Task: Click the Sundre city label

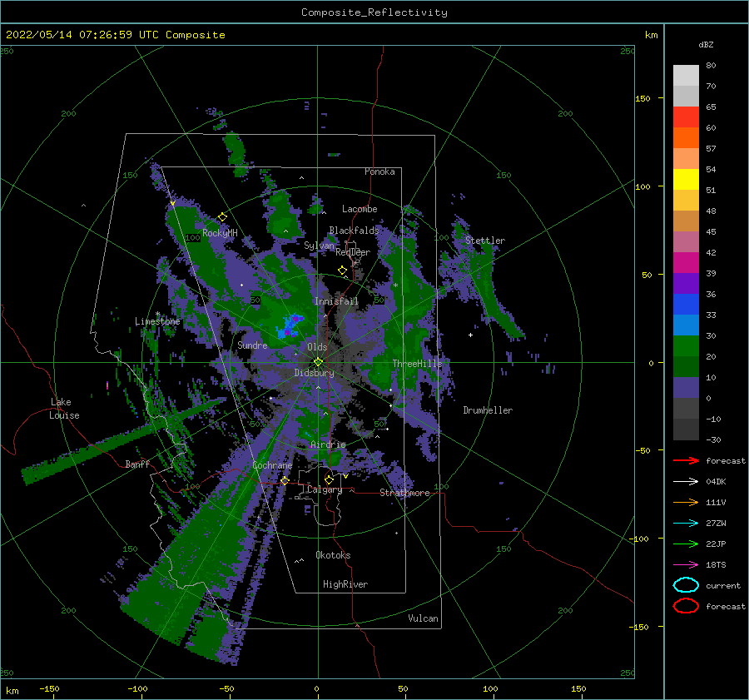Action: 252,345
